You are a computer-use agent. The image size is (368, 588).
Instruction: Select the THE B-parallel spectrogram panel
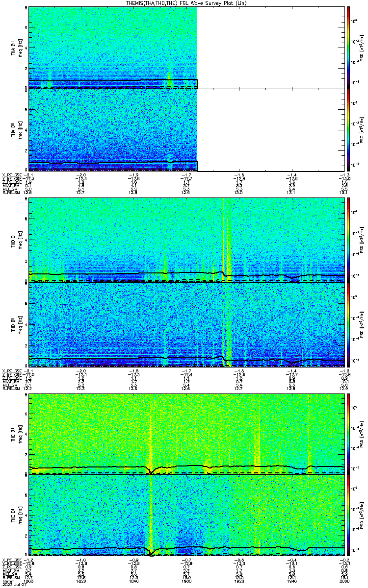187,515
